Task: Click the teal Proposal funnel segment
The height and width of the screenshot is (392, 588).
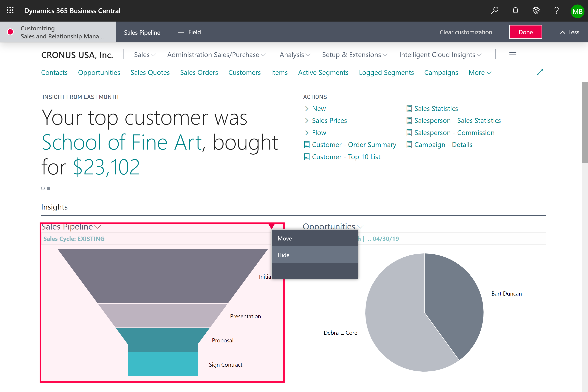Action: coord(163,339)
